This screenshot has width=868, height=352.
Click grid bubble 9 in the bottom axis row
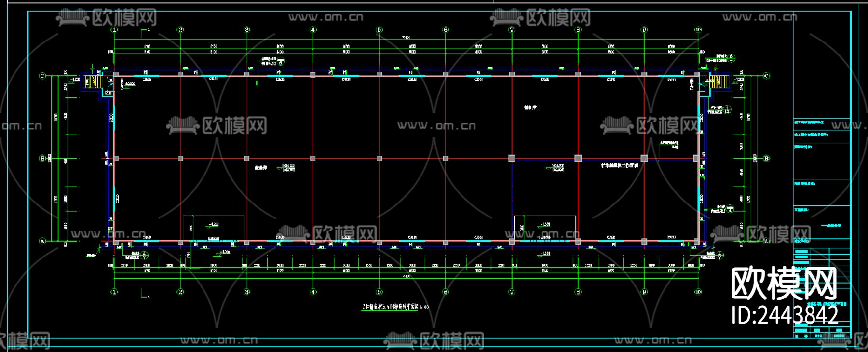click(x=644, y=292)
